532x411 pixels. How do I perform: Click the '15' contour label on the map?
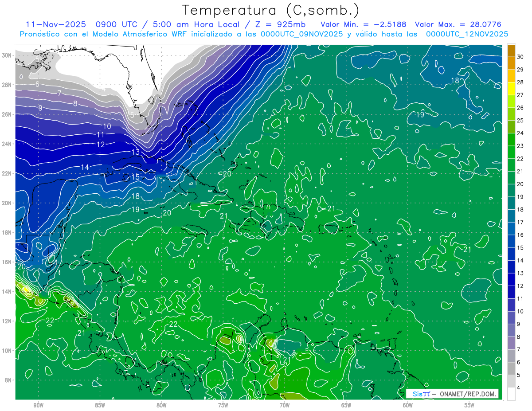(x=136, y=177)
